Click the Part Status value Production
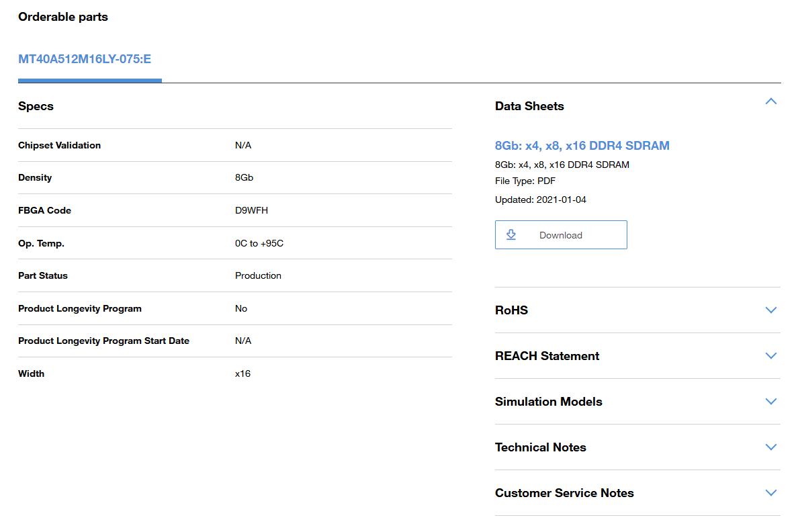This screenshot has width=798, height=532. (258, 275)
